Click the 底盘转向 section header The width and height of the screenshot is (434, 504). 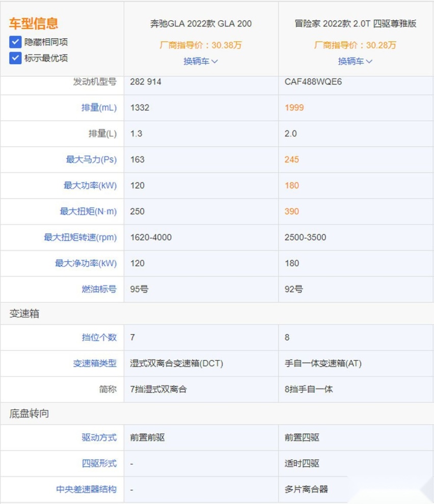(x=29, y=413)
